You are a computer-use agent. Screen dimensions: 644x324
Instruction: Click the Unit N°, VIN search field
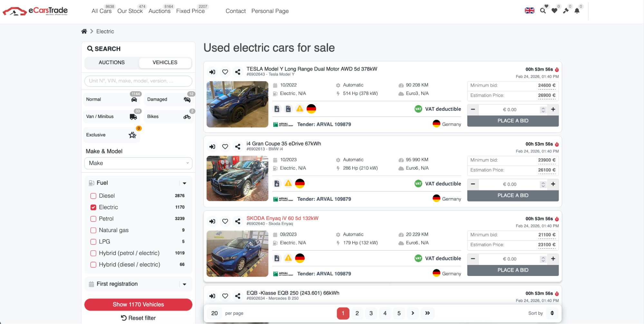coord(138,81)
